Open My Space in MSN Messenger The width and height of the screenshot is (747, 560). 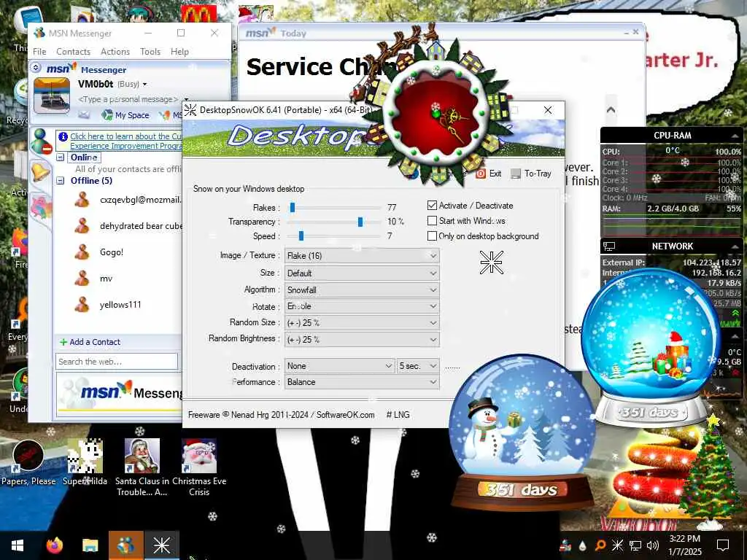126,115
